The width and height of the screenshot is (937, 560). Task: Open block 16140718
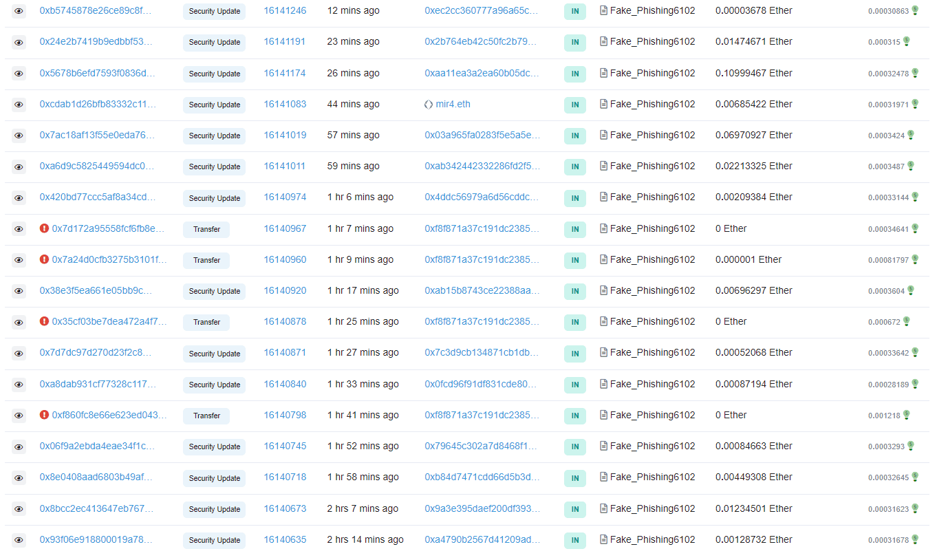click(285, 477)
